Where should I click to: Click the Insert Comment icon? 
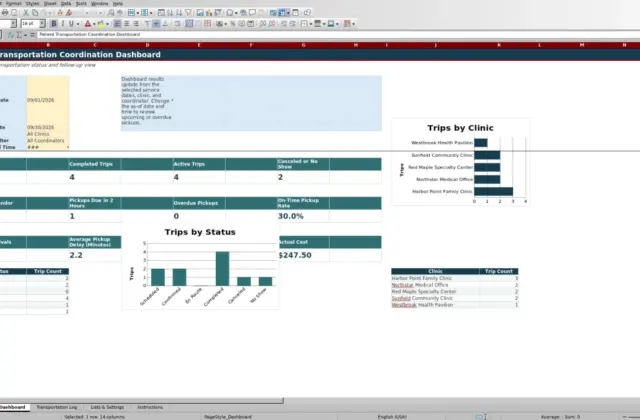pos(252,13)
